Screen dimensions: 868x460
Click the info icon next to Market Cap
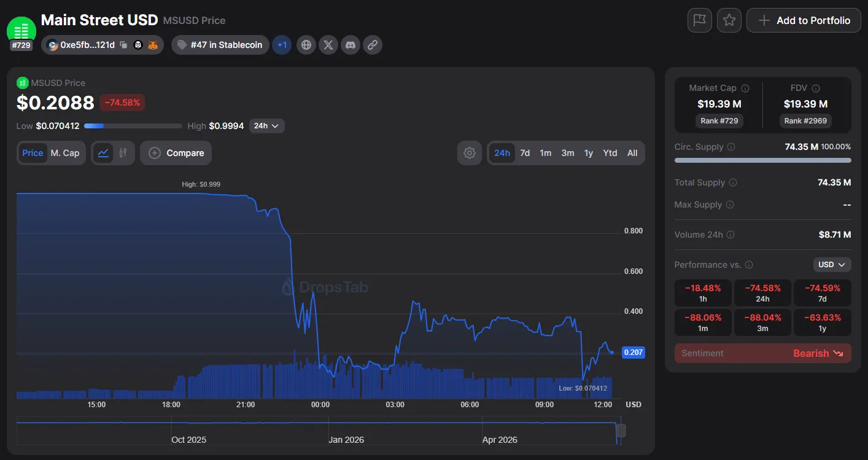pos(745,88)
